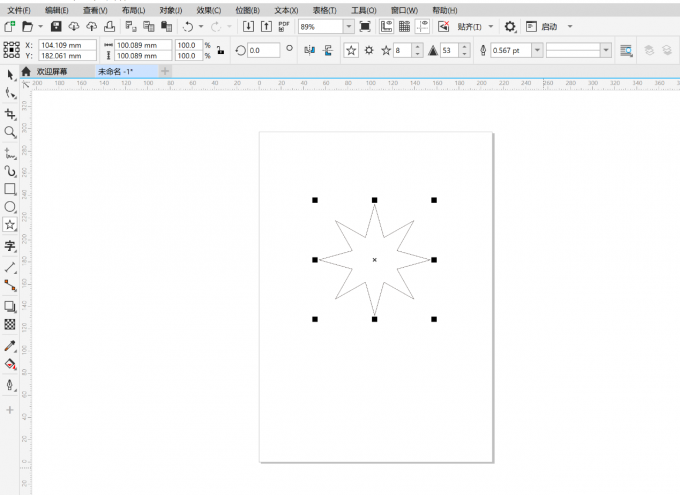Select the Crop tool
Image resolution: width=680 pixels, height=495 pixels.
coord(10,114)
